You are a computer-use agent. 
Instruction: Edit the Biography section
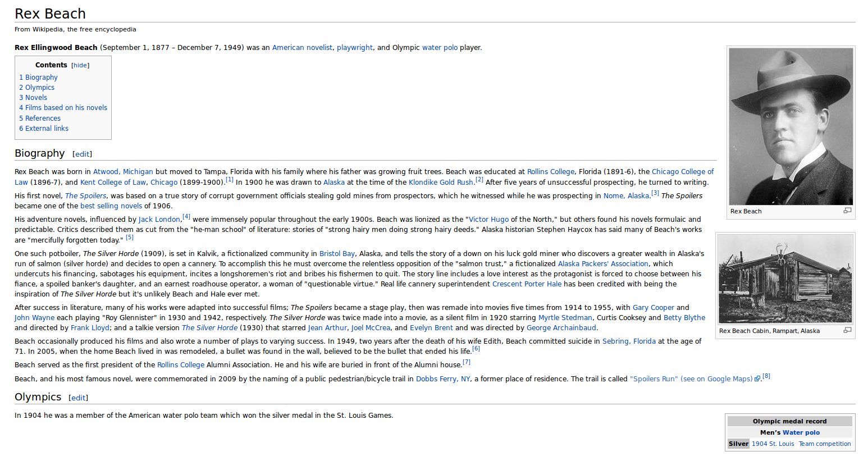[83, 154]
